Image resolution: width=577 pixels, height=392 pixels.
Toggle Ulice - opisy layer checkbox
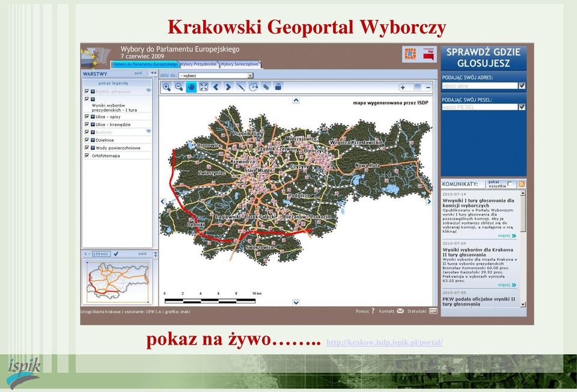pos(87,116)
